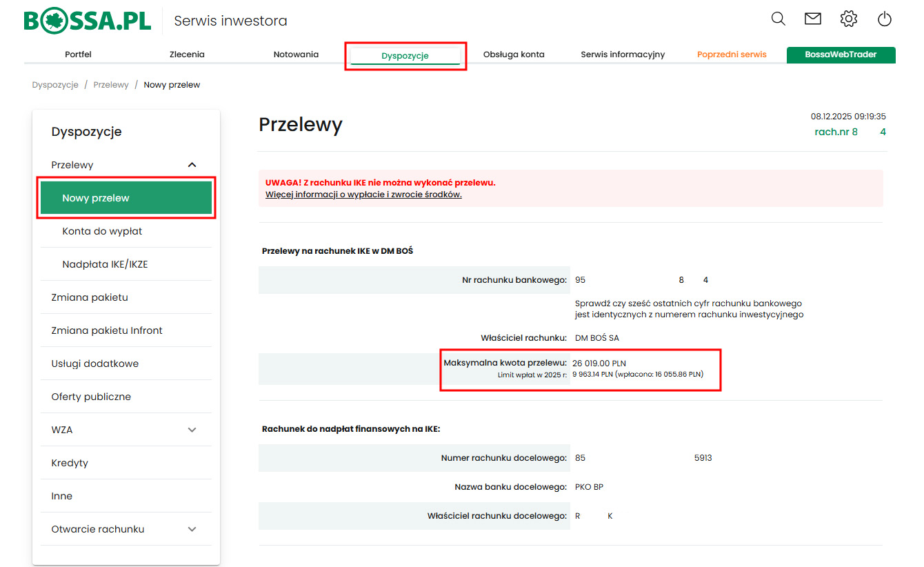The width and height of the screenshot is (924, 567).
Task: Click the Przelewy breadcrumb link
Action: tap(111, 85)
